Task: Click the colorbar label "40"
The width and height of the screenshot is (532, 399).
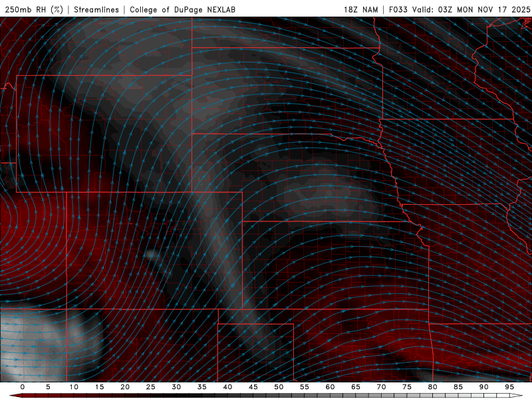Action: pos(227,387)
